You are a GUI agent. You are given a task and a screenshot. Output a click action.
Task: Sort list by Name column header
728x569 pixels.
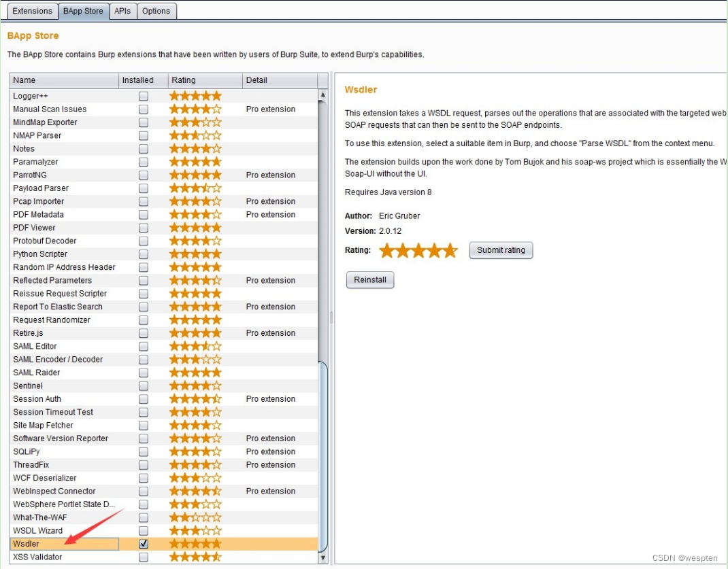(64, 80)
